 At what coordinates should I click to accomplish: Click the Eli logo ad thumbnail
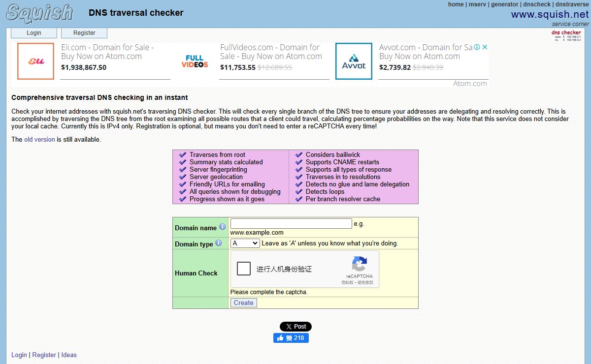click(x=36, y=61)
